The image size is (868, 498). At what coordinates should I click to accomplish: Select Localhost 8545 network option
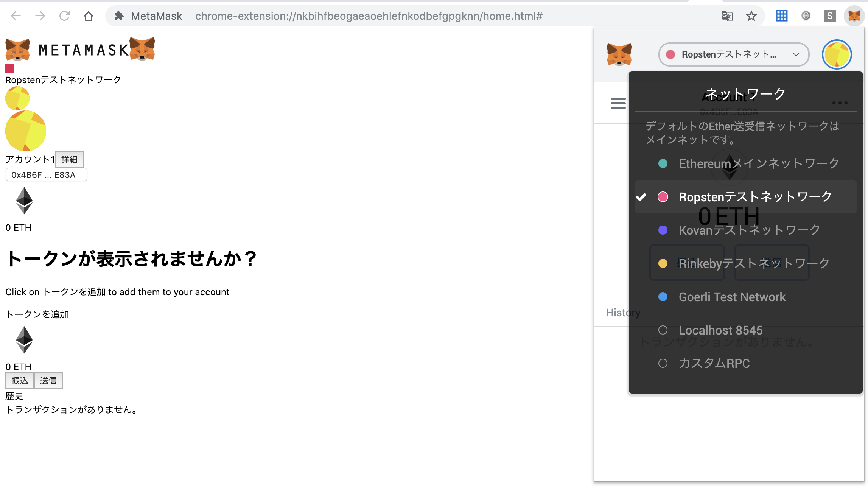point(720,330)
